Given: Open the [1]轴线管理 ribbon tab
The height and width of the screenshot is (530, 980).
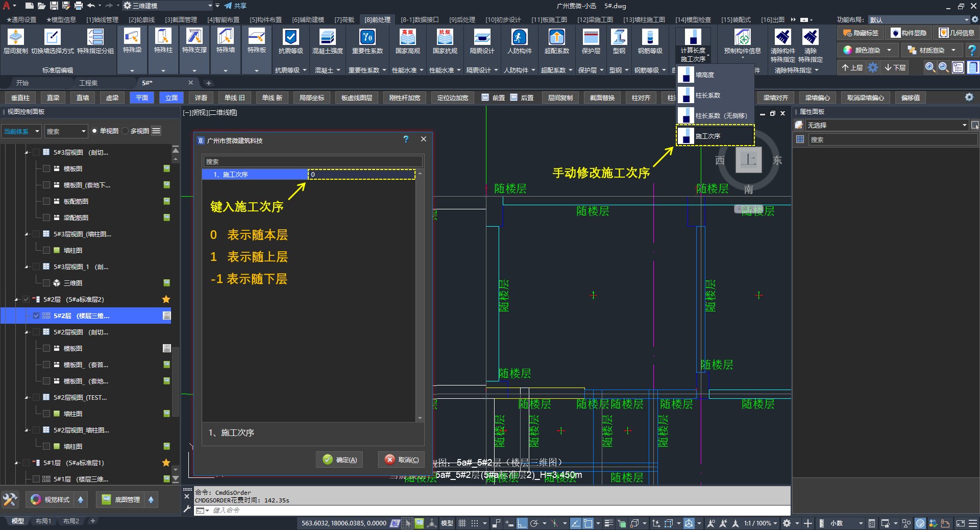Looking at the screenshot, I should [102, 20].
